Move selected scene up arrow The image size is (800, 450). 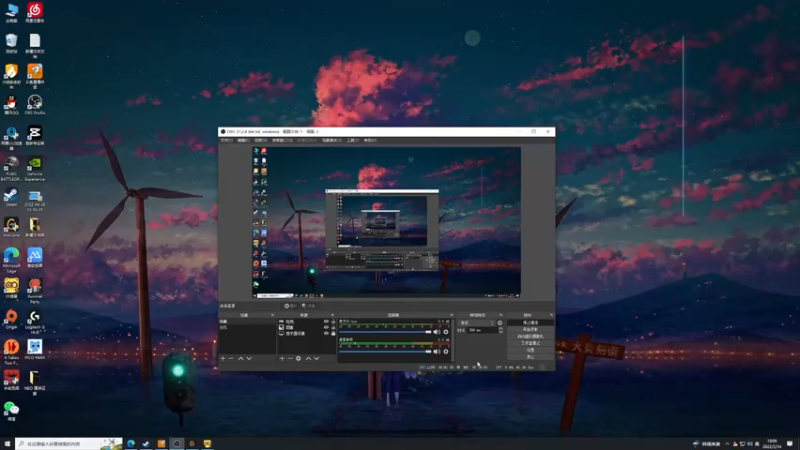241,359
